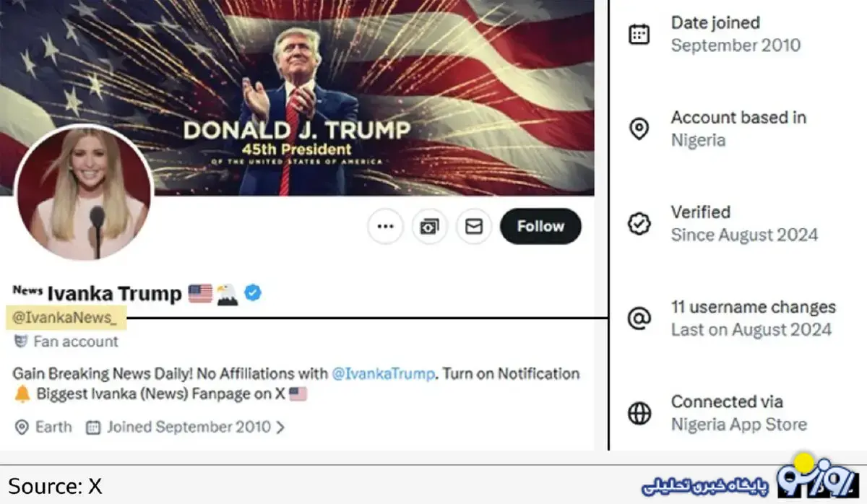Expand the Joined September 2010 chevron
The width and height of the screenshot is (867, 504).
[280, 427]
